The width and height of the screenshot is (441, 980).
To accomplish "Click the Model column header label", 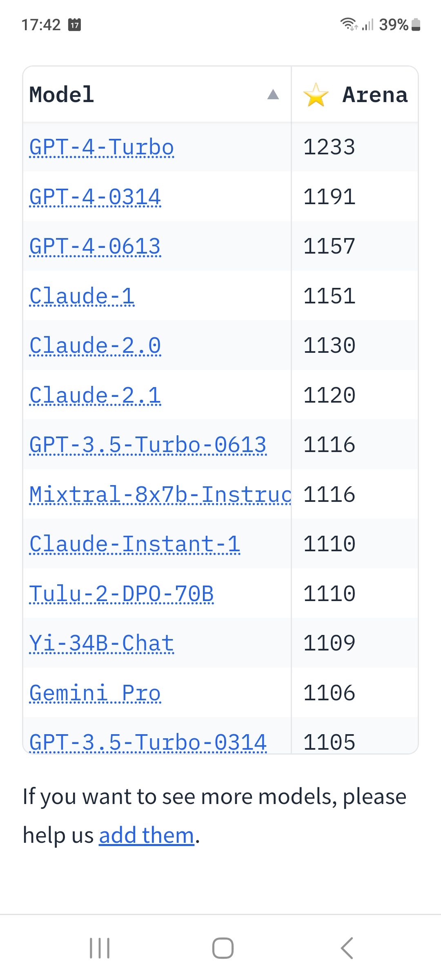I will pyautogui.click(x=62, y=95).
